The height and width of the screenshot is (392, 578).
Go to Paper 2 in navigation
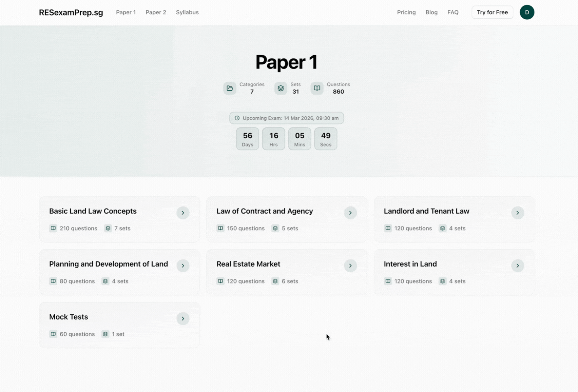(x=156, y=12)
